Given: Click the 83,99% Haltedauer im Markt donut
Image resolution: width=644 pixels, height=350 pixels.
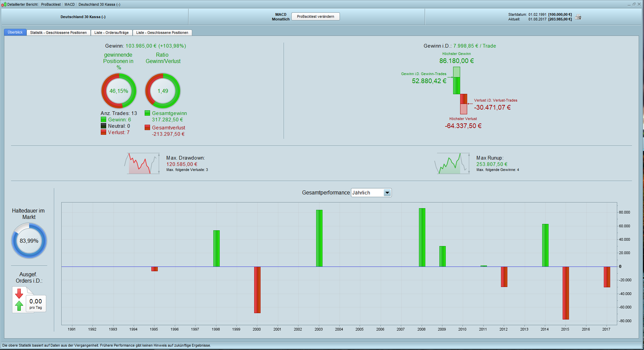Looking at the screenshot, I should (x=29, y=241).
